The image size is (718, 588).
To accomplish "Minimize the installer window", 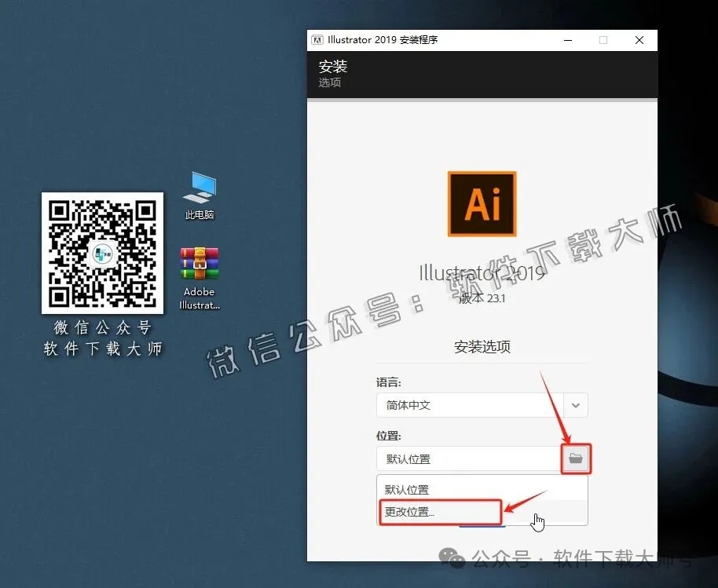I will pos(567,40).
